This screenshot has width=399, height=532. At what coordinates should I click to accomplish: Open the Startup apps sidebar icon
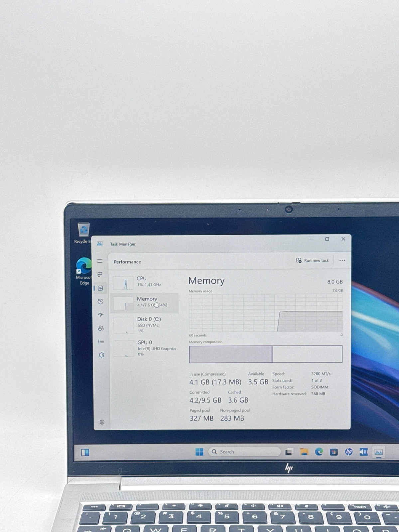(x=101, y=315)
